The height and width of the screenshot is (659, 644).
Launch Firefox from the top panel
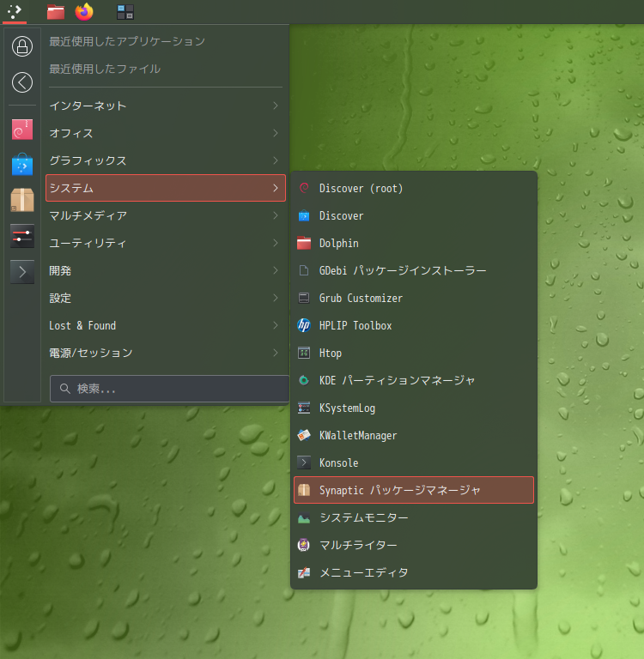pyautogui.click(x=84, y=12)
